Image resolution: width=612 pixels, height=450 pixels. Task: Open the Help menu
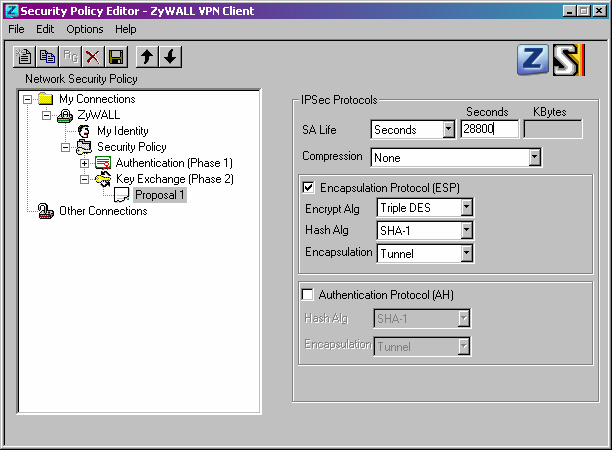(126, 29)
